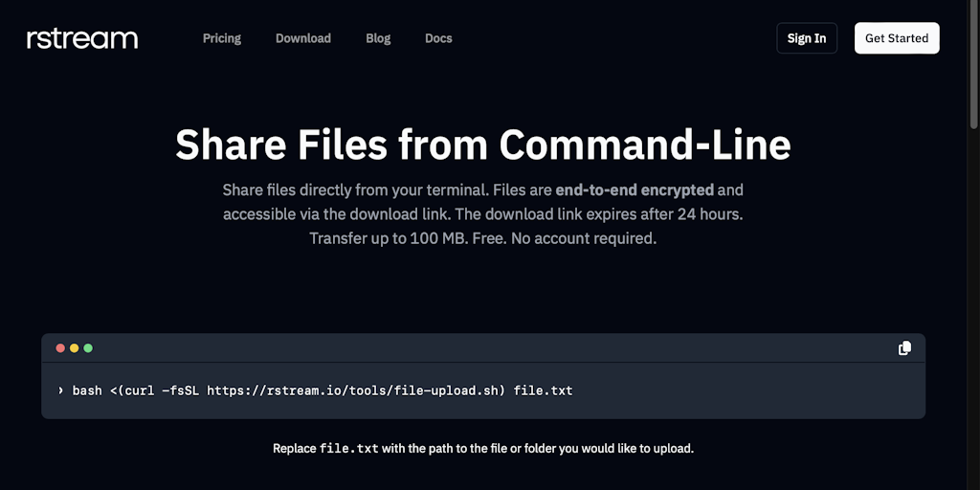Click the empty terminal header bar
The width and height of the screenshot is (980, 490).
point(479,348)
